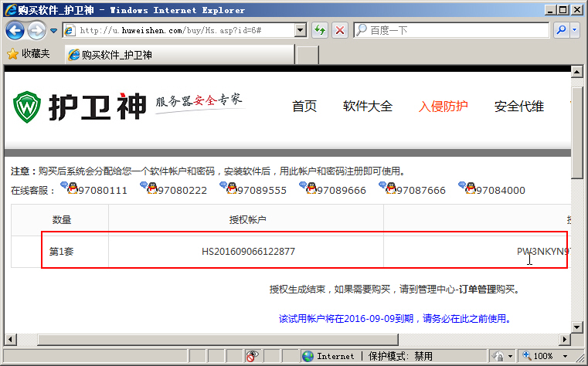Image resolution: width=588 pixels, height=366 pixels.
Task: Click the 订单管理 bold link text
Action: 477,290
